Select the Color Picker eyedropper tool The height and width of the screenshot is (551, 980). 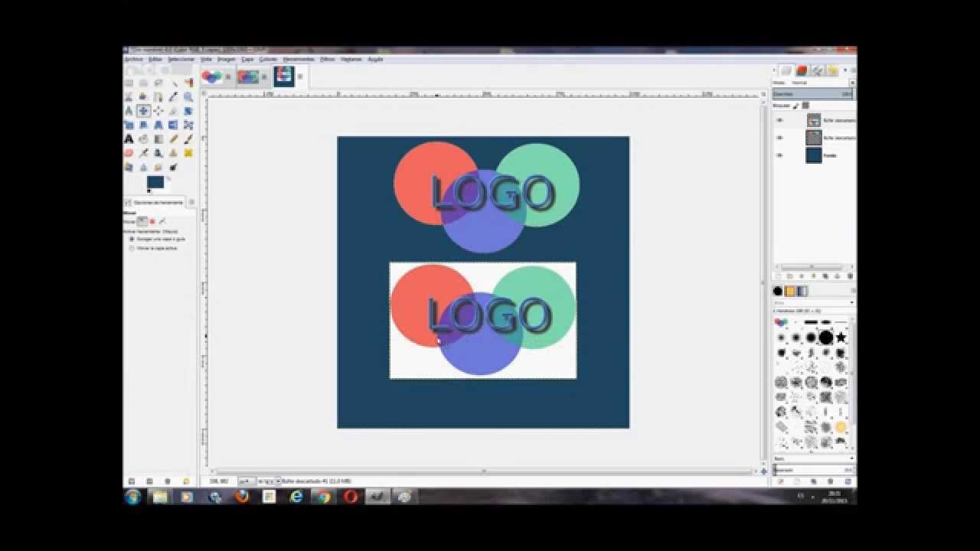(173, 97)
